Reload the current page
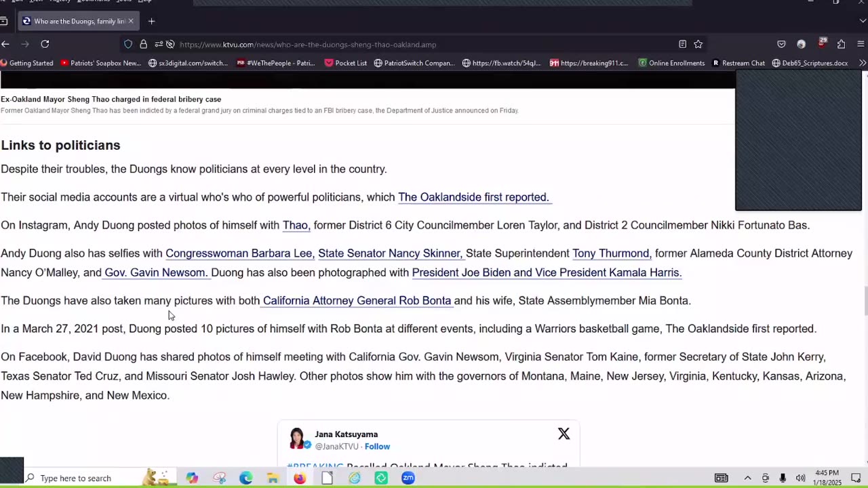 [45, 44]
